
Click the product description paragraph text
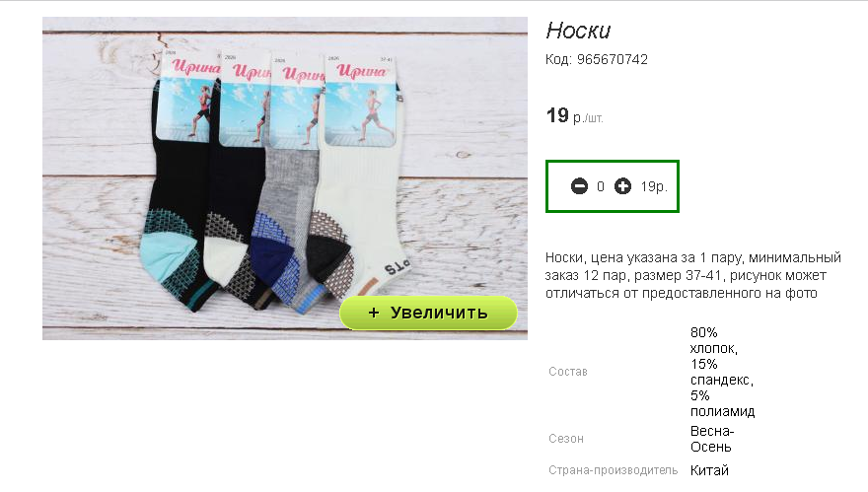[x=693, y=275]
